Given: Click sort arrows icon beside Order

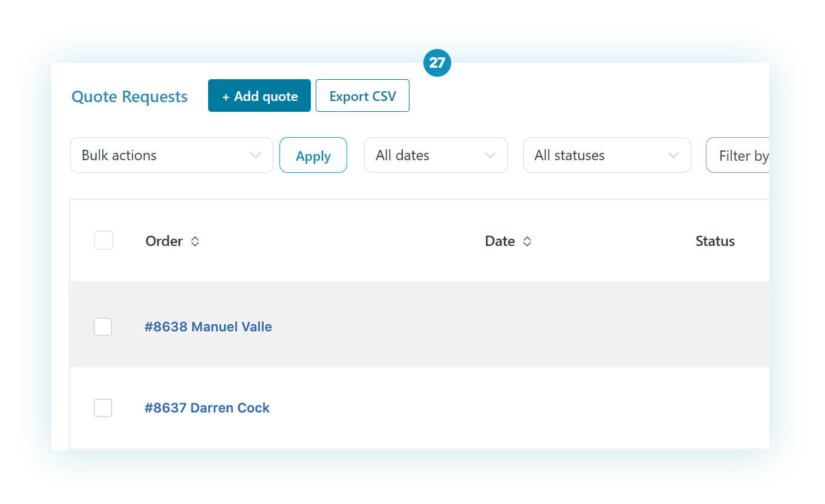Looking at the screenshot, I should (x=195, y=241).
